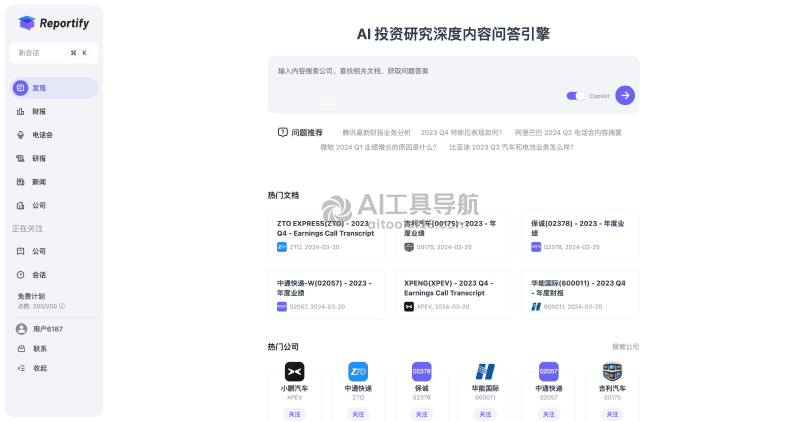Click the 华能国际 600011 company logo
Image resolution: width=800 pixels, height=422 pixels.
point(485,371)
